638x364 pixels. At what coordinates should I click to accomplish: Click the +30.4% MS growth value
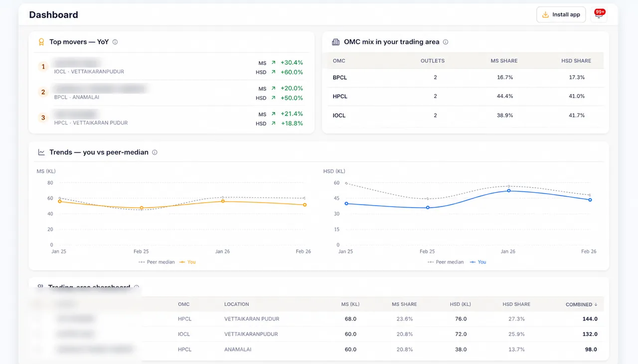coord(292,63)
